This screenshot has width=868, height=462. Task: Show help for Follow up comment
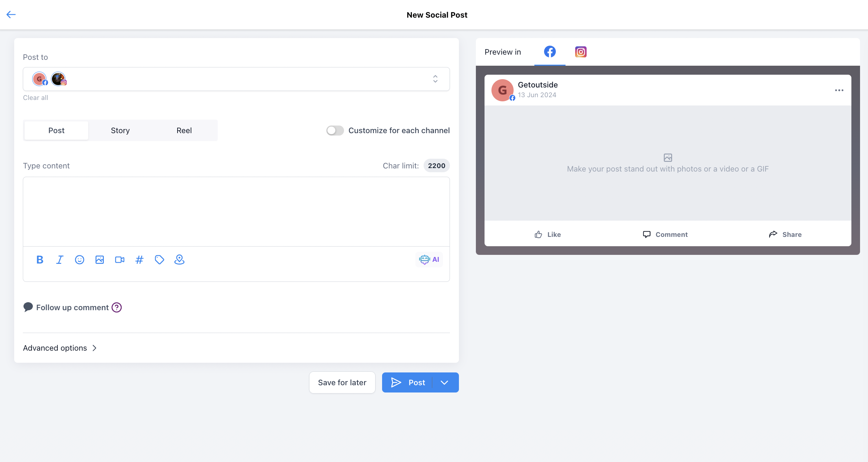[x=117, y=307]
